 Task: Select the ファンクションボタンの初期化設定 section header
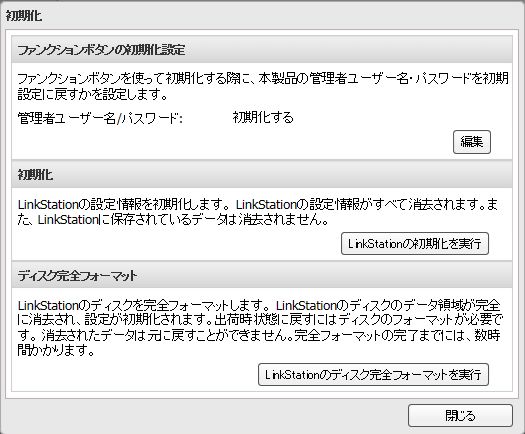pos(262,50)
